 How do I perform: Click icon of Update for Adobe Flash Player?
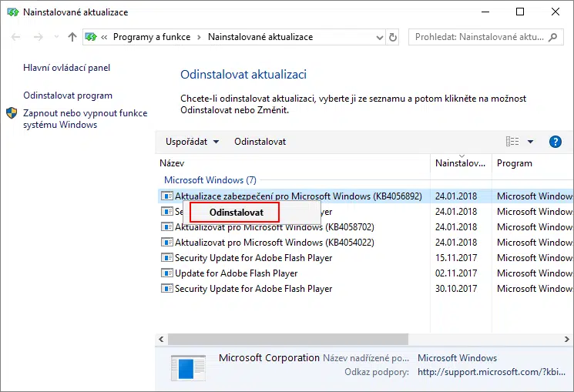tap(167, 273)
